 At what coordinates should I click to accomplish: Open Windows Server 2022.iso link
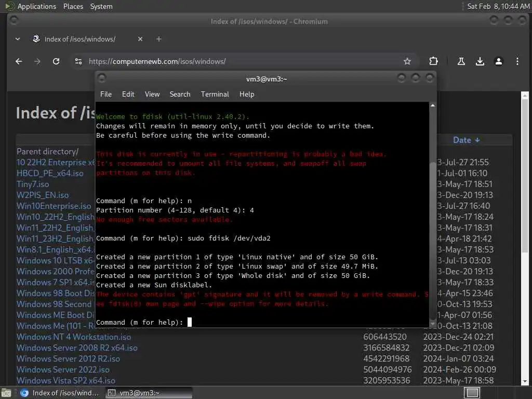[63, 369]
